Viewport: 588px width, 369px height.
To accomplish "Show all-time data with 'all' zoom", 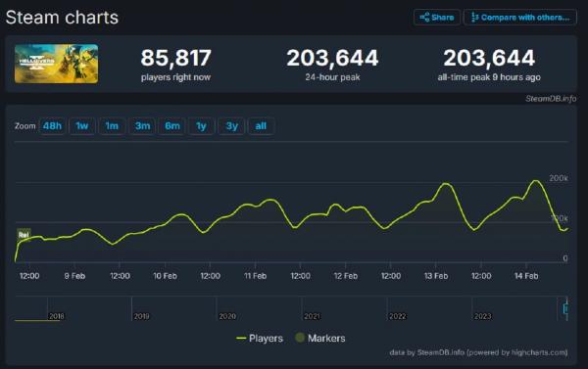I will (x=261, y=126).
